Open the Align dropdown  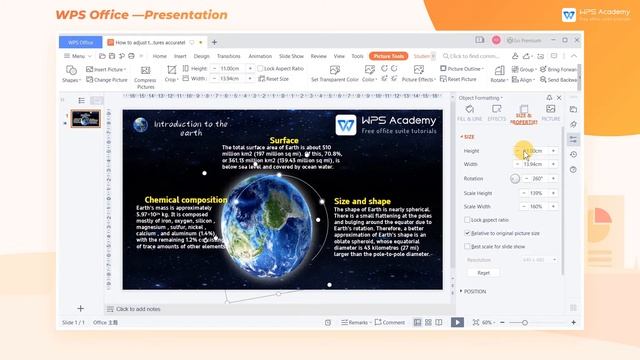(523, 80)
